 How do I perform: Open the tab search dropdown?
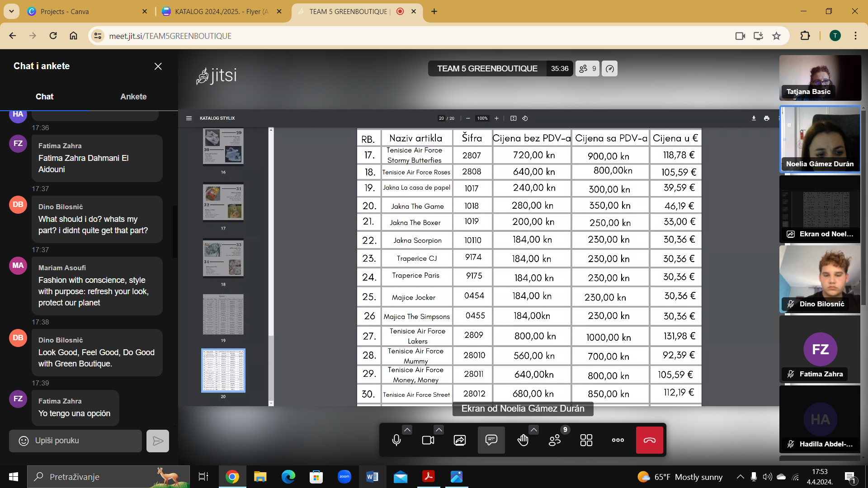click(x=11, y=11)
